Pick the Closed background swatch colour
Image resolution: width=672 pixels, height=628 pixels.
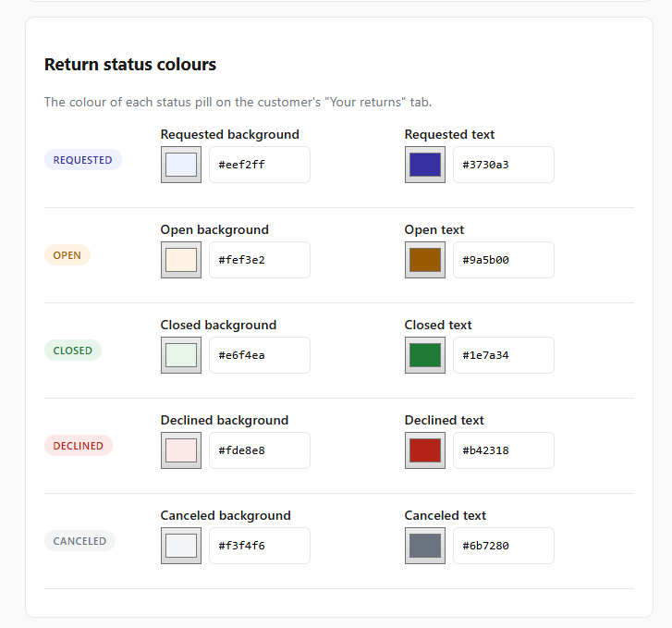[x=181, y=355]
